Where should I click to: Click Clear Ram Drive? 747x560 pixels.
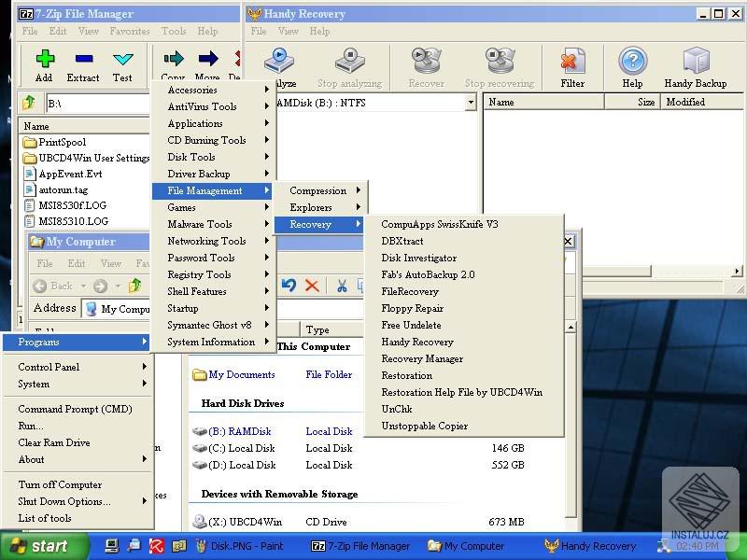[x=56, y=441]
